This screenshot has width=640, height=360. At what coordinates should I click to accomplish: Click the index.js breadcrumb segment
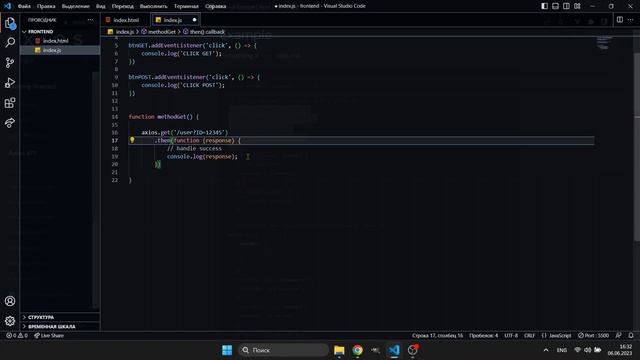pyautogui.click(x=121, y=31)
